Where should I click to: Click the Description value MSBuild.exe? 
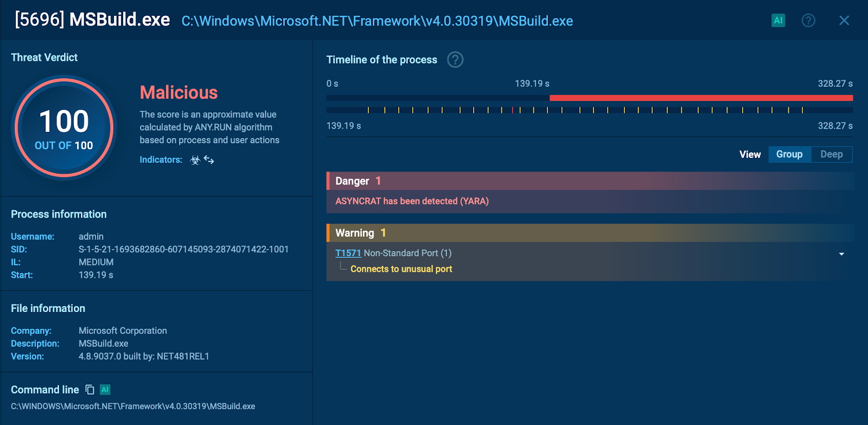coord(104,344)
